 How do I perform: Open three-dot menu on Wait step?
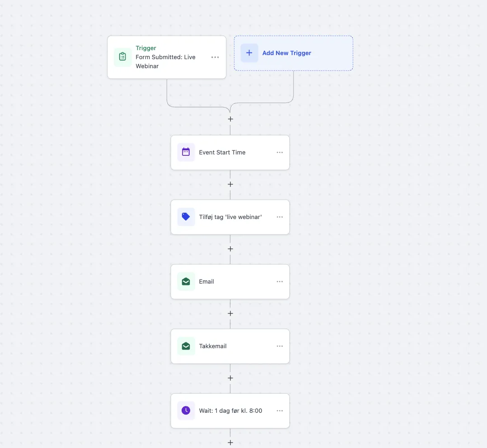280,411
